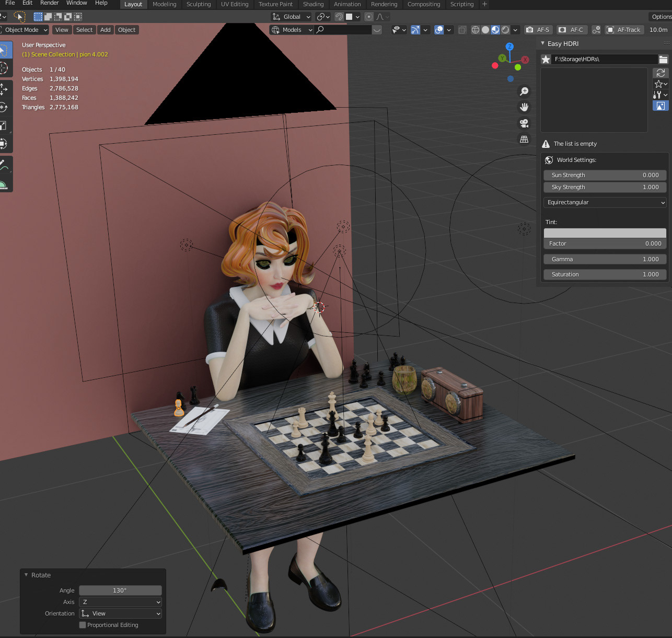The image size is (672, 638).
Task: Switch perspective/orthographic grid icon
Action: [524, 139]
